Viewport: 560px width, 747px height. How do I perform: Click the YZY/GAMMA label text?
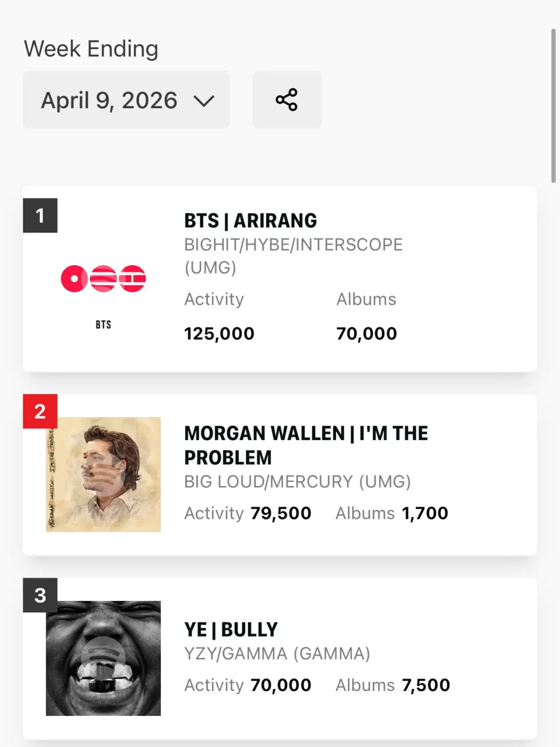coord(276,653)
